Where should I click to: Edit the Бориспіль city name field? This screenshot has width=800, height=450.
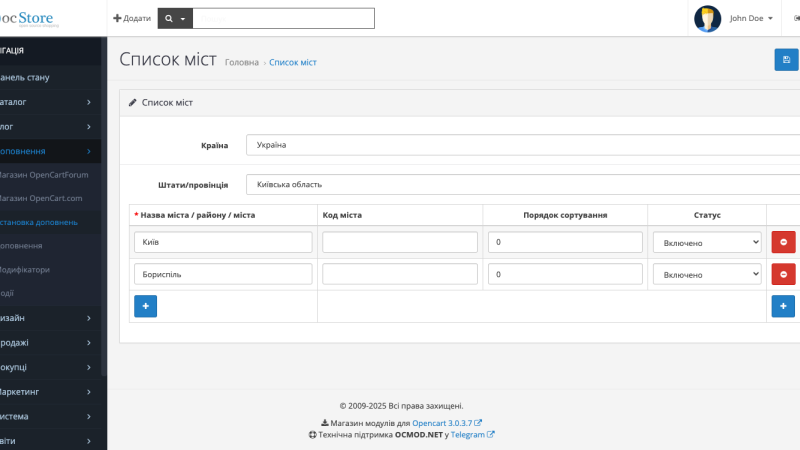tap(223, 274)
